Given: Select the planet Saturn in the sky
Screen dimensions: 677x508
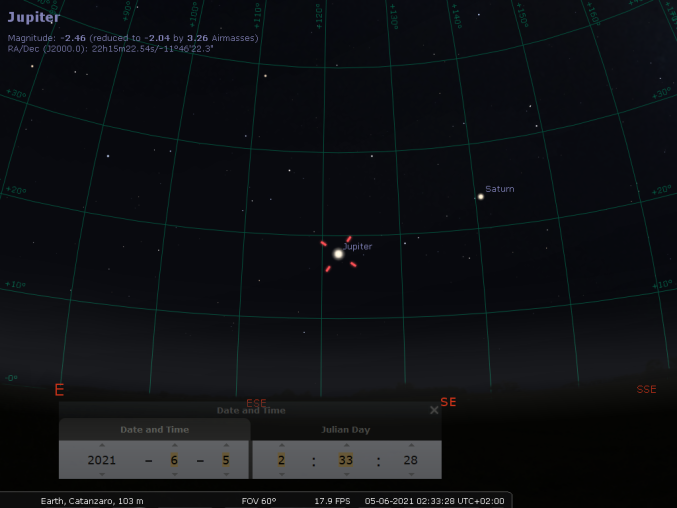Looking at the screenshot, I should (481, 197).
